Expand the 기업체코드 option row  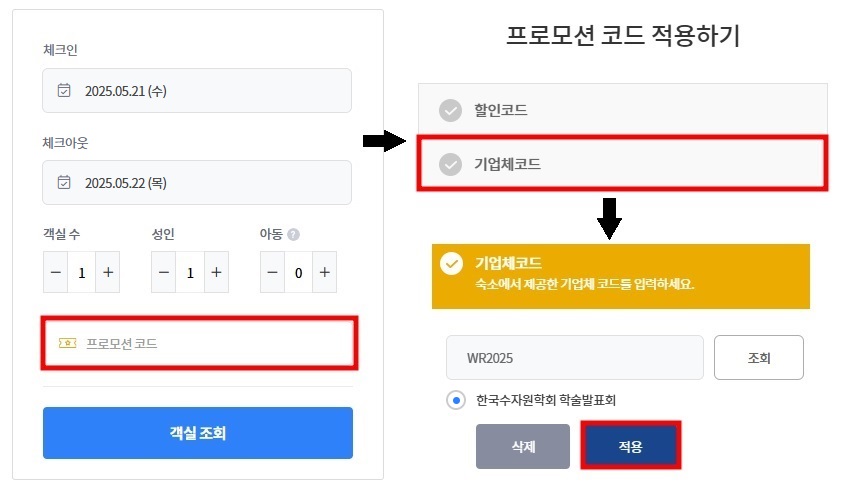click(623, 164)
